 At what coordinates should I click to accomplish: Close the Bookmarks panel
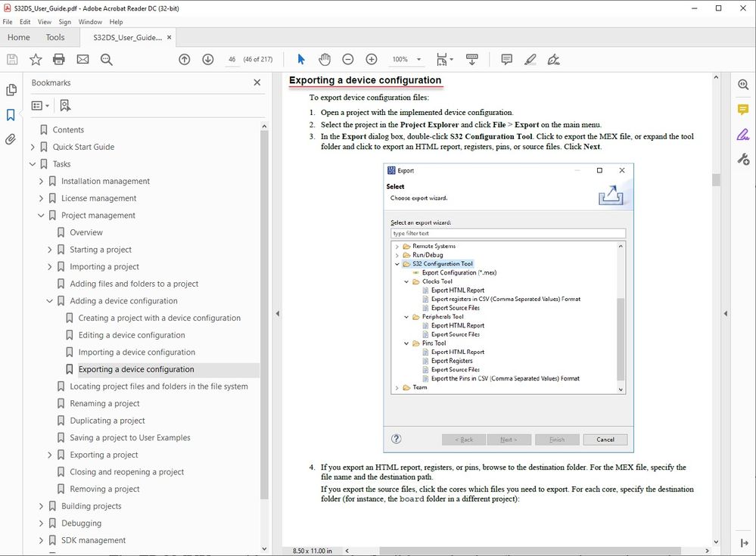pos(257,82)
